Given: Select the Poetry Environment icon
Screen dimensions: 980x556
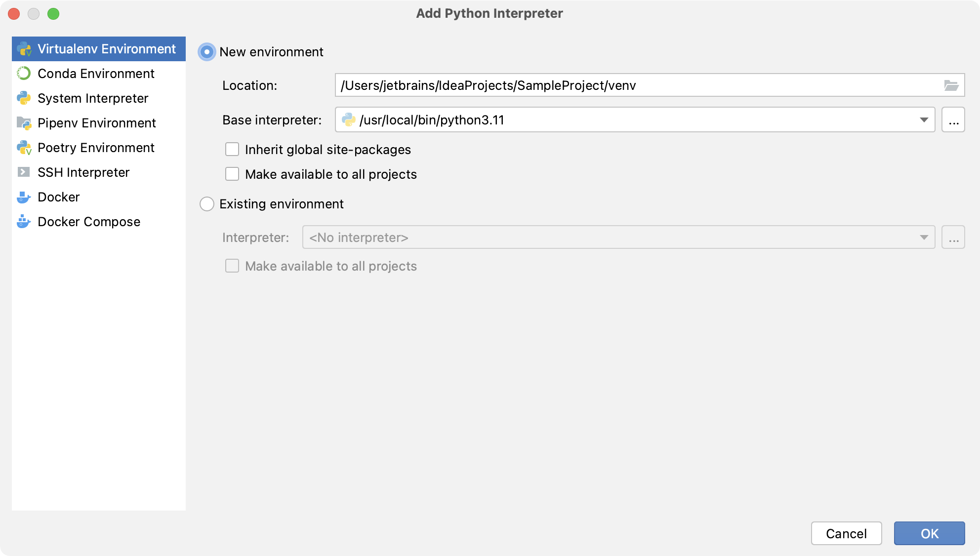Looking at the screenshot, I should (25, 148).
